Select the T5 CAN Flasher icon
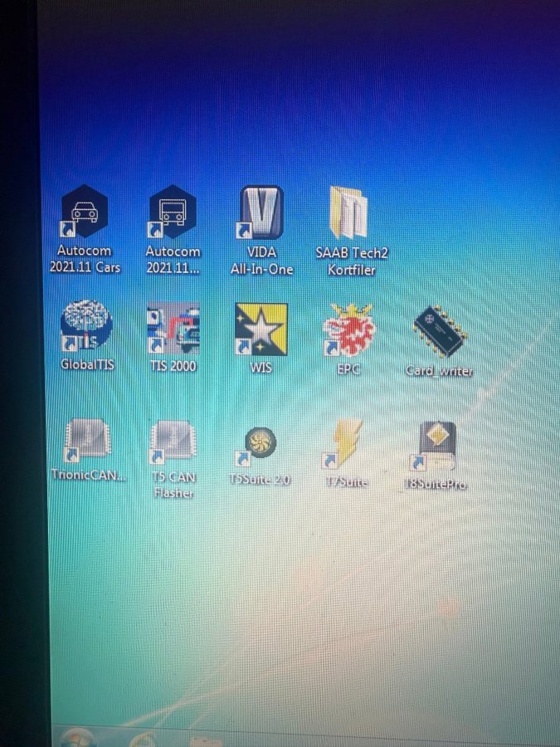 click(173, 442)
